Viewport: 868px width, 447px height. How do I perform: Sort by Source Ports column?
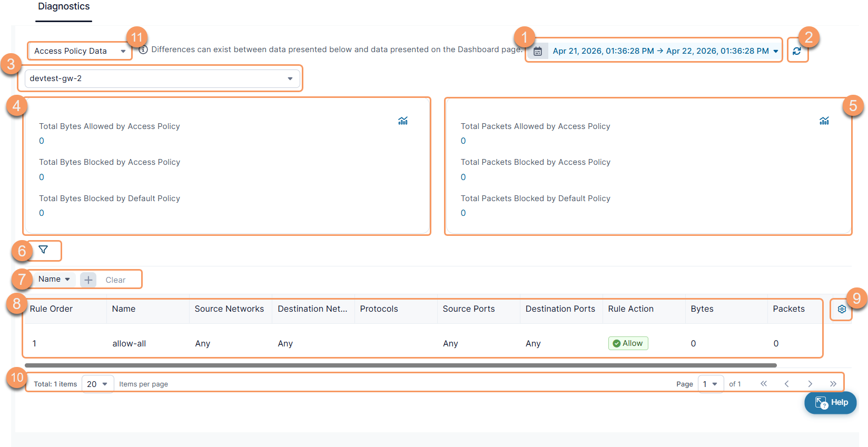pos(469,309)
